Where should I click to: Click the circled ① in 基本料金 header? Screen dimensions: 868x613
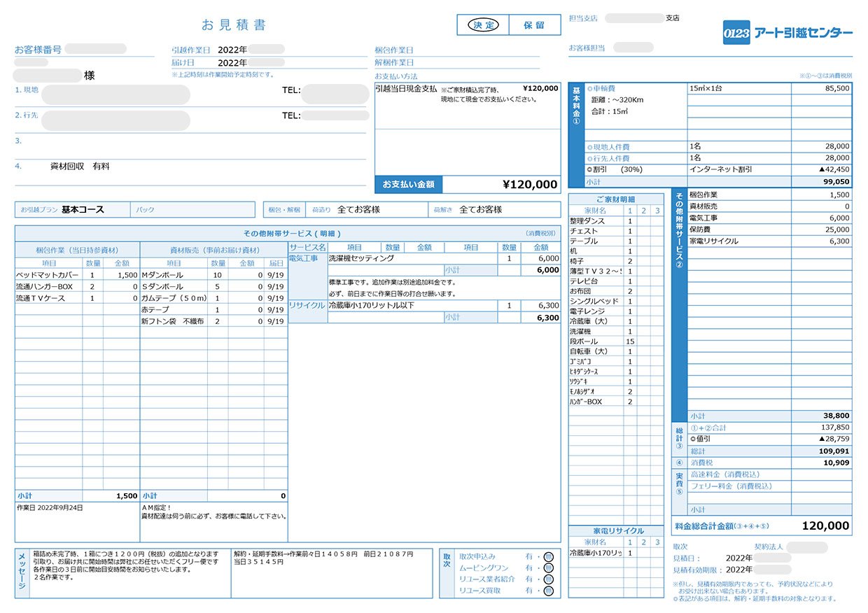[x=577, y=121]
